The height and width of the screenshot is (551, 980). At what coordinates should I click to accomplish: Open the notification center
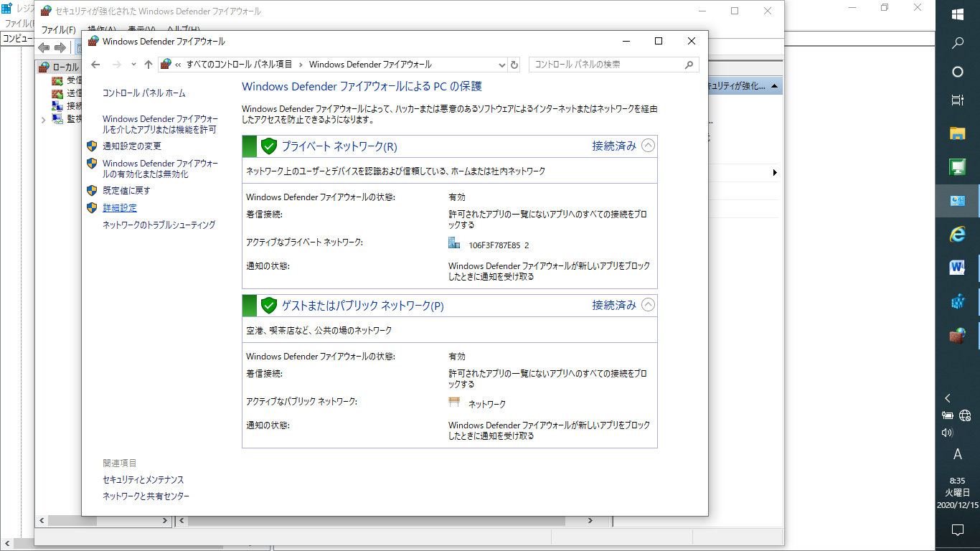(x=958, y=530)
